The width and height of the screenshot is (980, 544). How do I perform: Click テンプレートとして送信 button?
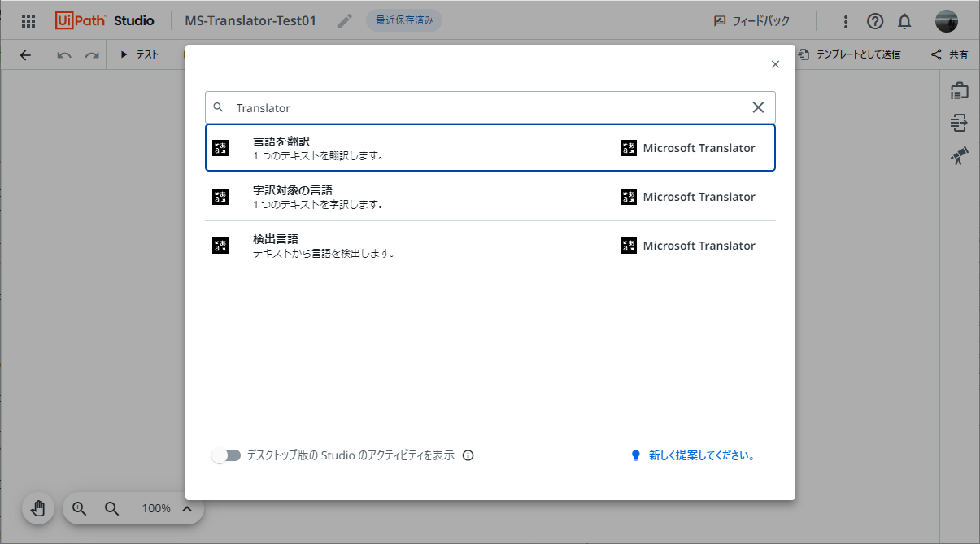[850, 55]
